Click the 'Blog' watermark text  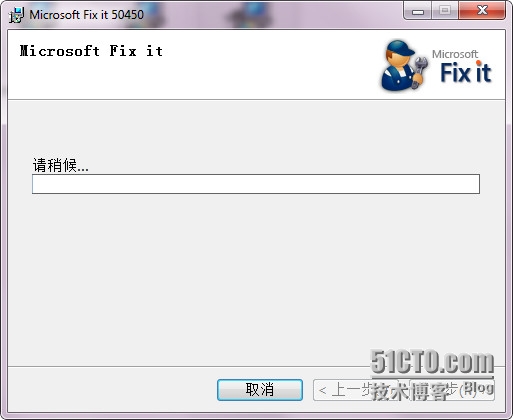[x=479, y=387]
